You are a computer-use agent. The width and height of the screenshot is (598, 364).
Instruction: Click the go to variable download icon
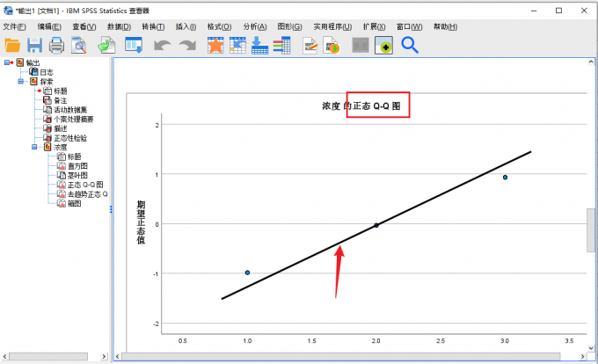[x=259, y=46]
